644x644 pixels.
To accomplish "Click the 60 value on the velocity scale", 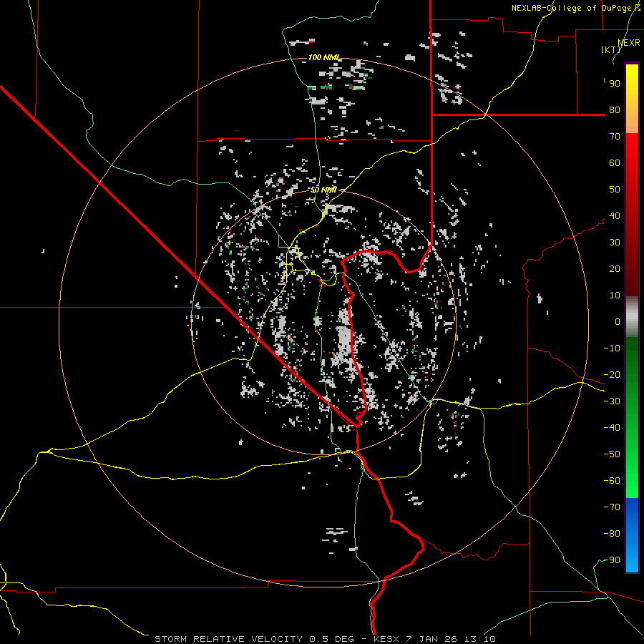I will [615, 163].
